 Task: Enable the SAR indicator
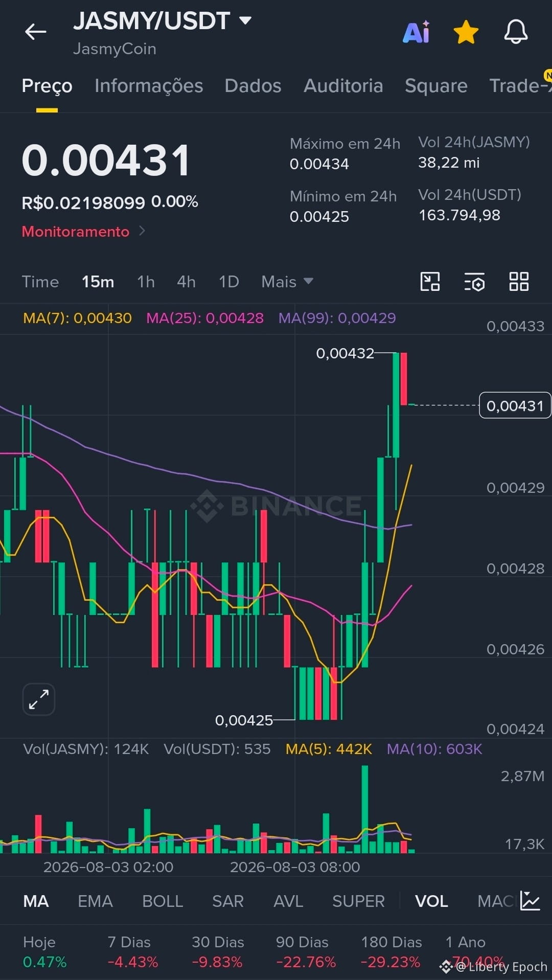(228, 901)
